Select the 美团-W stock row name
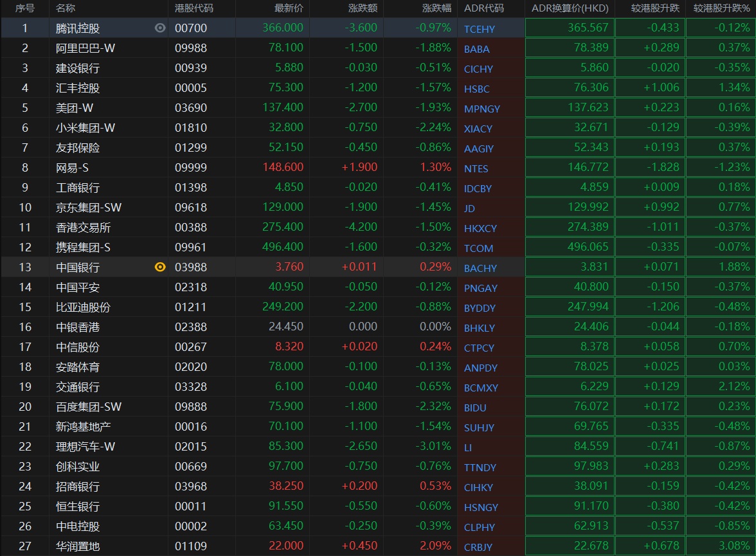The height and width of the screenshot is (556, 756). pos(75,108)
